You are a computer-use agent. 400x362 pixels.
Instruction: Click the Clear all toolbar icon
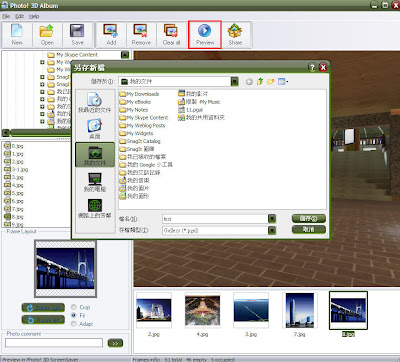(x=171, y=31)
